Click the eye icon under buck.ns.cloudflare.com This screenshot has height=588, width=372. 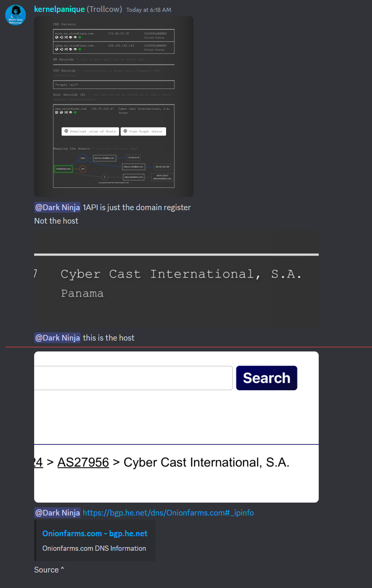point(75,37)
